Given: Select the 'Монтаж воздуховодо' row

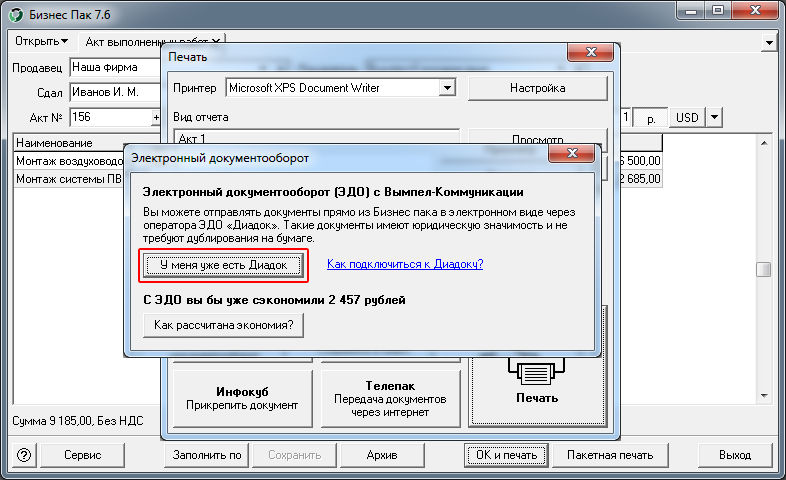Looking at the screenshot, I should tap(69, 161).
